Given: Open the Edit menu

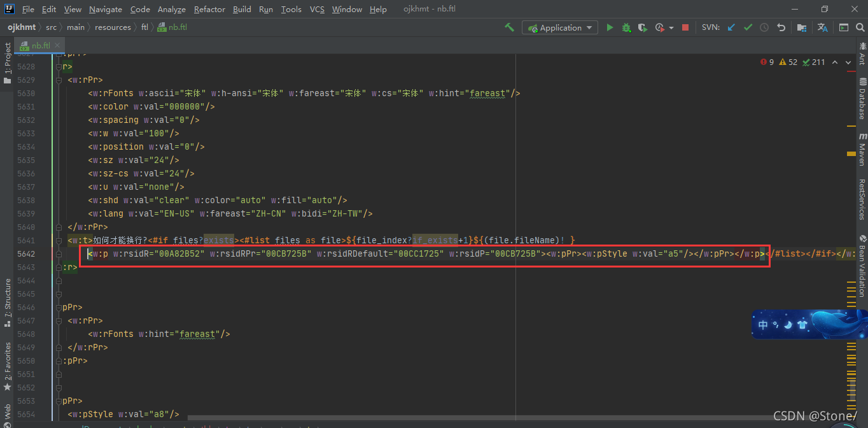Looking at the screenshot, I should click(x=49, y=9).
